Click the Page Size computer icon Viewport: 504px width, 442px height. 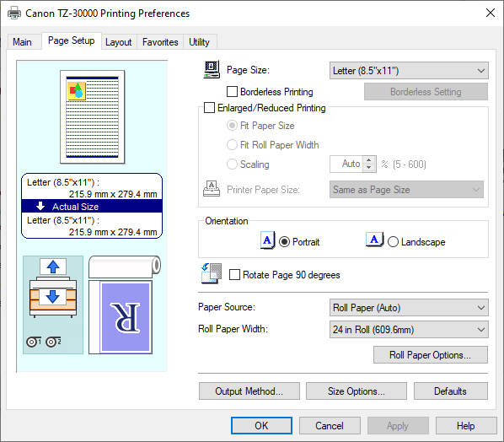pos(212,69)
